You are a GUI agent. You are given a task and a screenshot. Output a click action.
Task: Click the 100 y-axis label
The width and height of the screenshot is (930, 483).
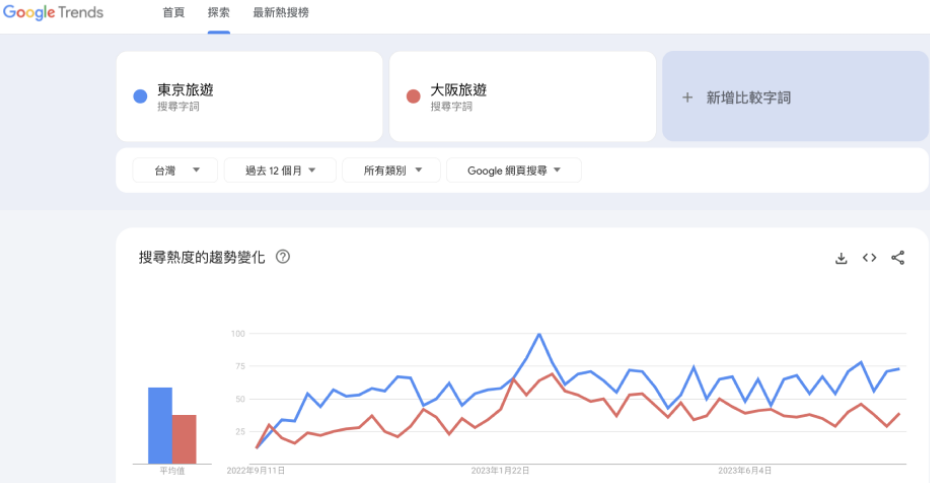[238, 333]
